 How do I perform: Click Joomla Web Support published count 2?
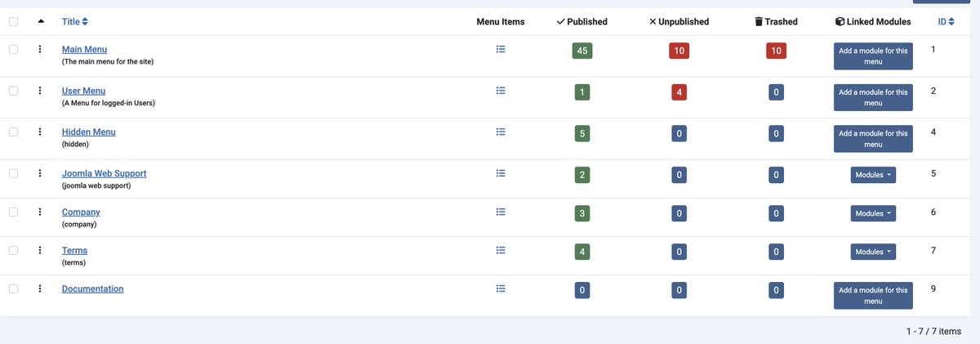582,175
